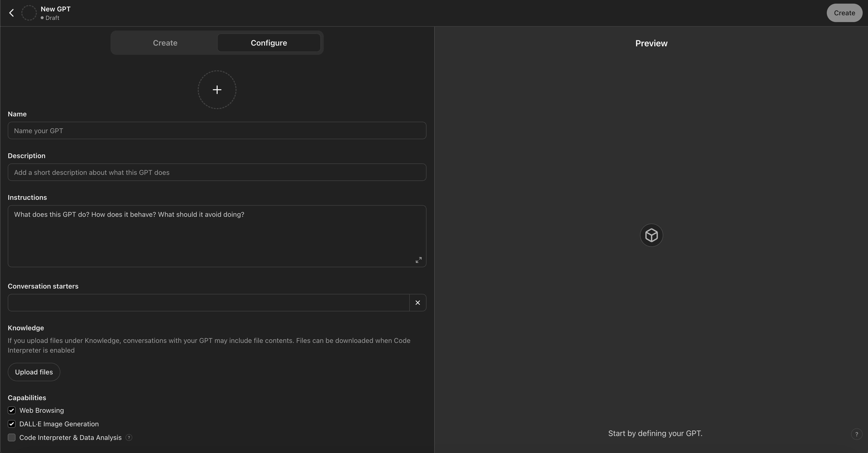Click Upload files button

point(34,372)
